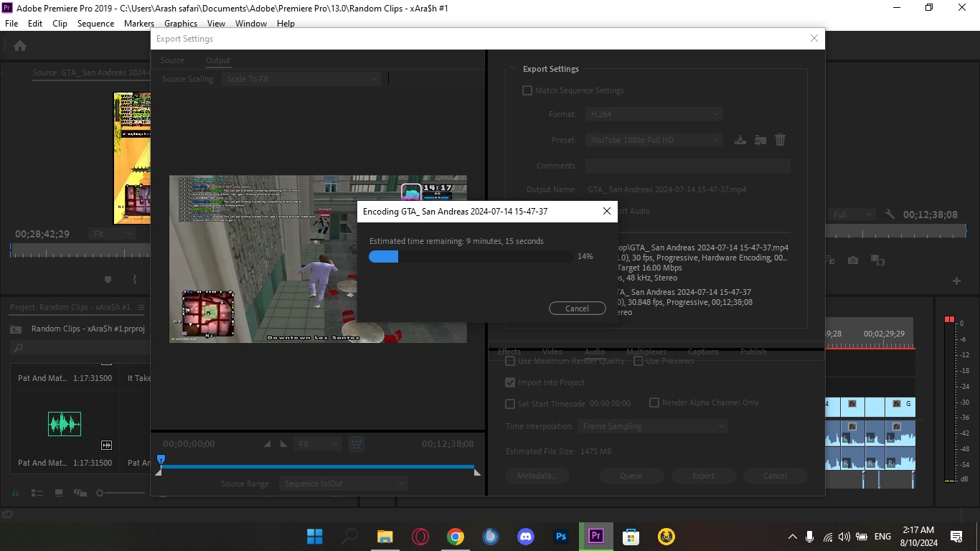Open the Sequence menu

pyautogui.click(x=95, y=23)
